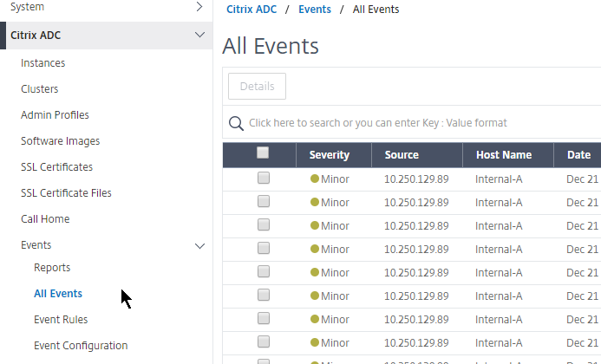601x364 pixels.
Task: Collapse the Events submenu chevron
Action: (199, 246)
